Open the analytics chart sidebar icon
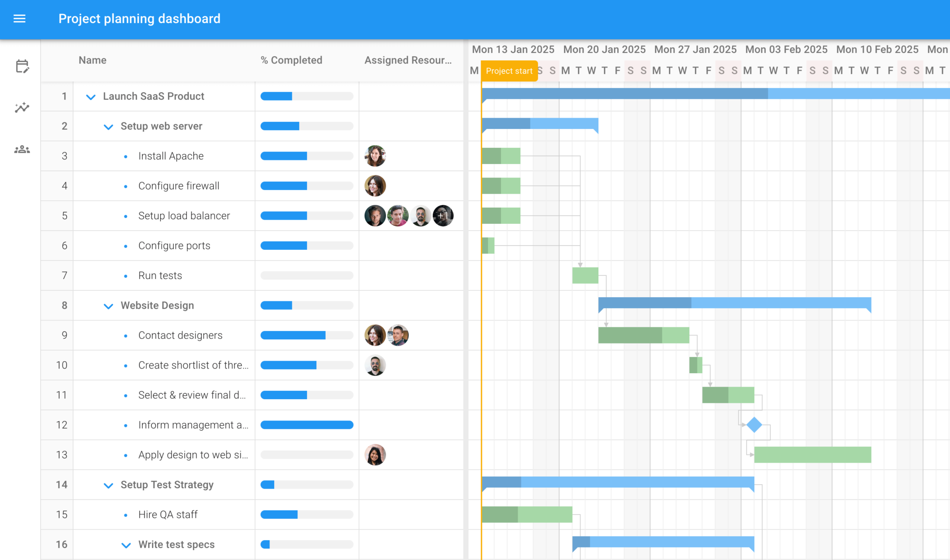 click(x=22, y=108)
